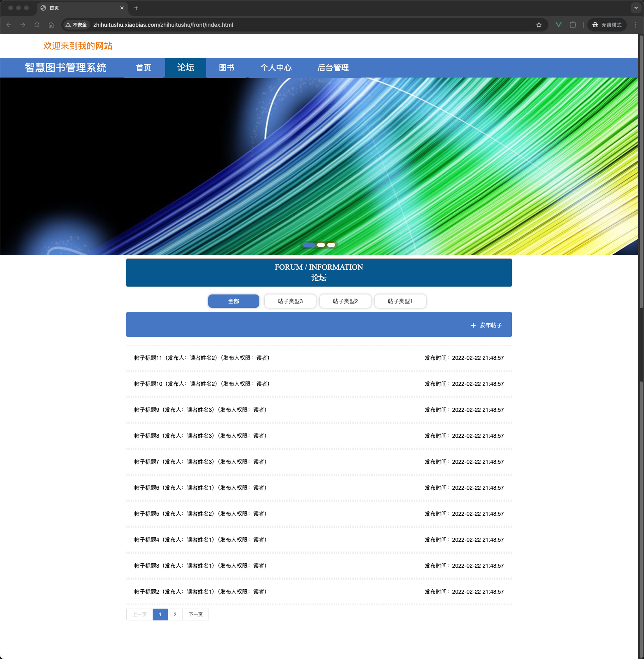Image resolution: width=644 pixels, height=659 pixels.
Task: Click the browser back arrow icon
Action: click(x=9, y=25)
